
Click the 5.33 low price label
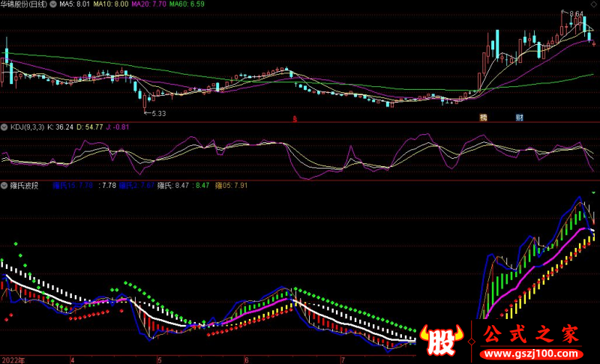coord(159,113)
